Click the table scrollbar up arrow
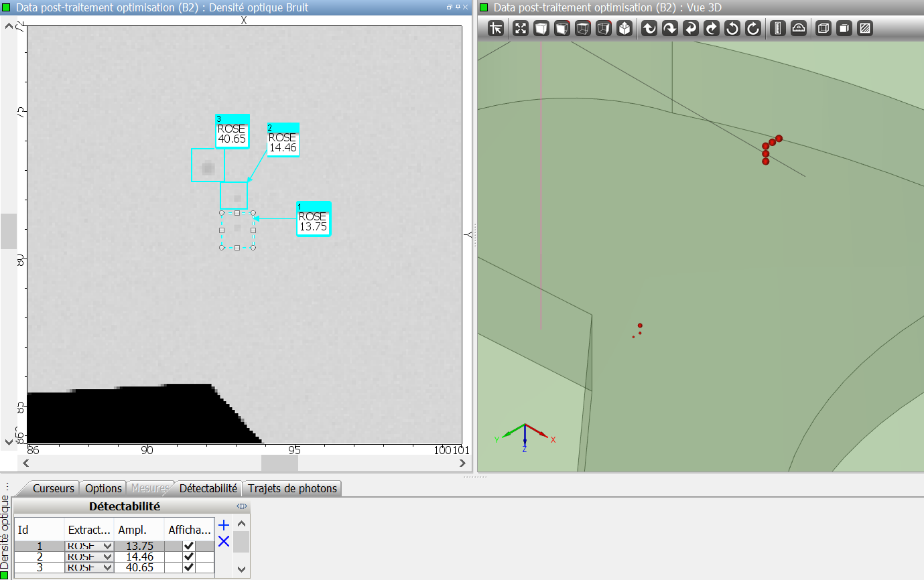The image size is (924, 580). [x=242, y=524]
